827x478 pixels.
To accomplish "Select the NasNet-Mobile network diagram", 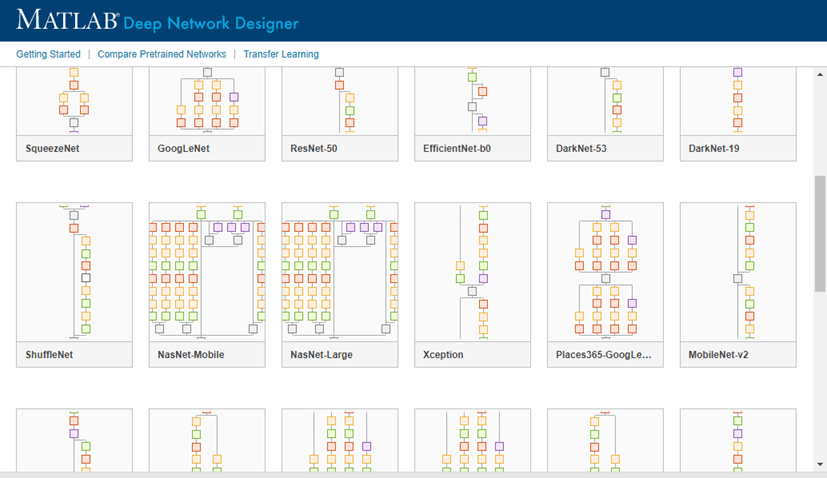I will coord(207,272).
